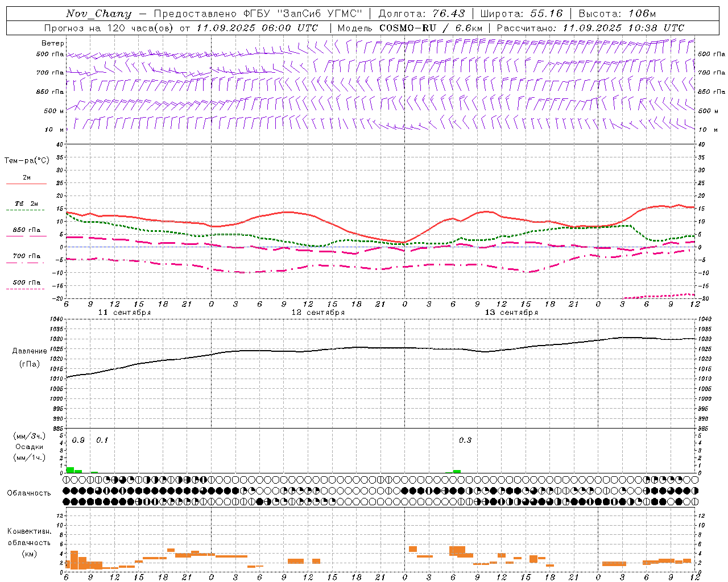Click the 850 гПа temperature legend entry
The height and width of the screenshot is (582, 728).
26,230
